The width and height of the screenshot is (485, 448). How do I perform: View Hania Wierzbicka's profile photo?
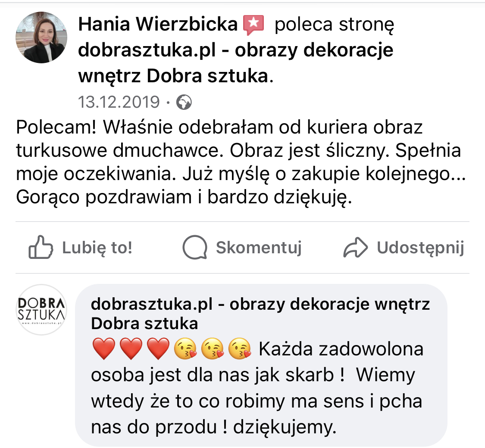(41, 38)
